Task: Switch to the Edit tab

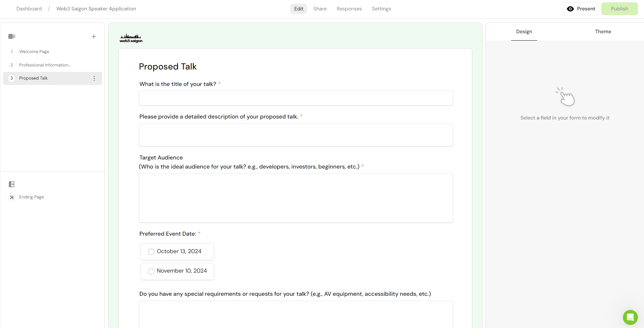Action: coord(299,9)
